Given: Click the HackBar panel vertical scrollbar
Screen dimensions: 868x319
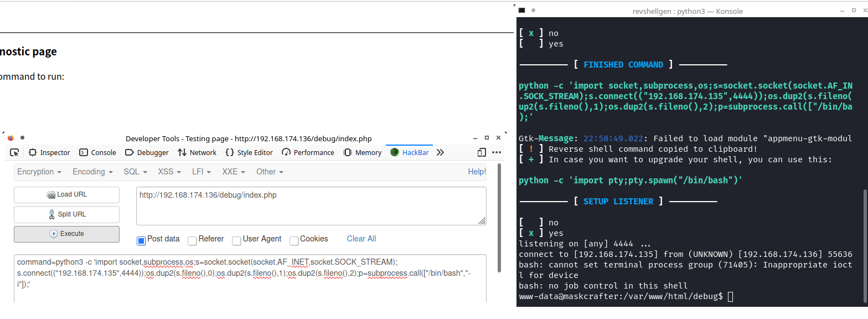Looking at the screenshot, I should (499, 219).
